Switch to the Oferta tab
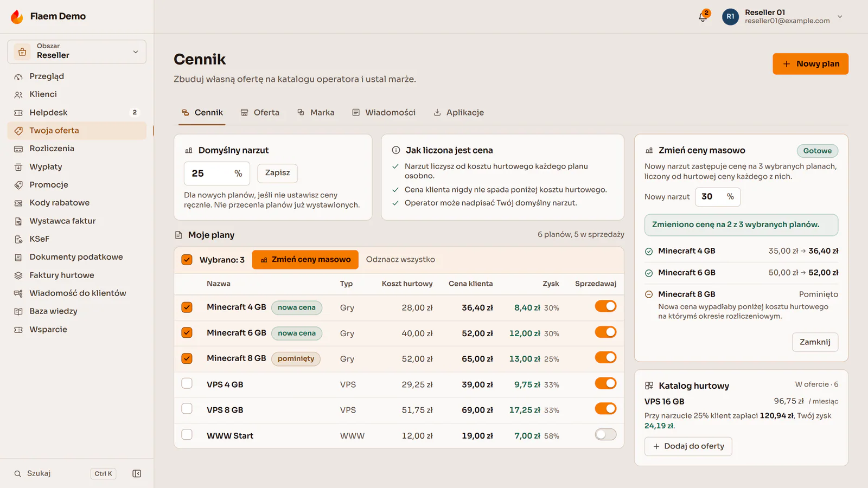The image size is (868, 488). (x=260, y=113)
